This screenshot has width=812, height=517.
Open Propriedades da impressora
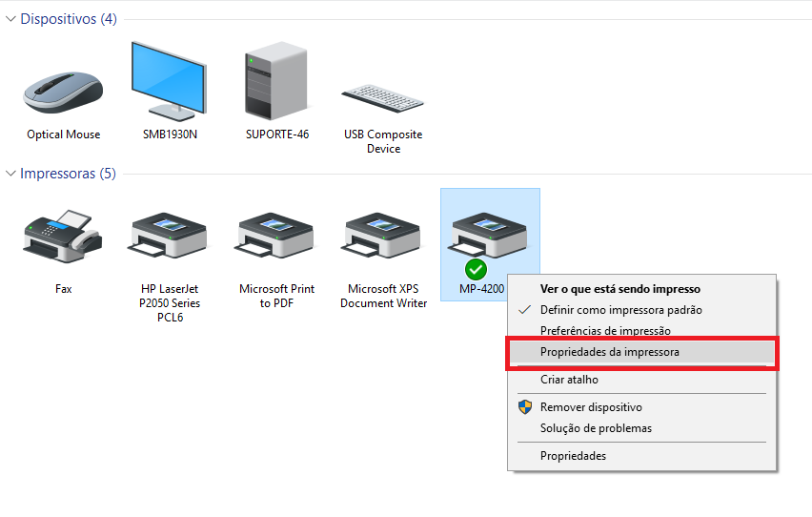coord(610,352)
